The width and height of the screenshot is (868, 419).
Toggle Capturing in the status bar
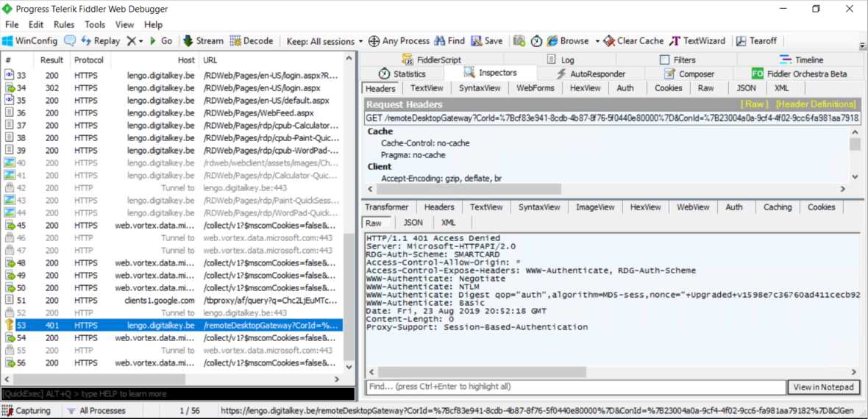pos(26,411)
